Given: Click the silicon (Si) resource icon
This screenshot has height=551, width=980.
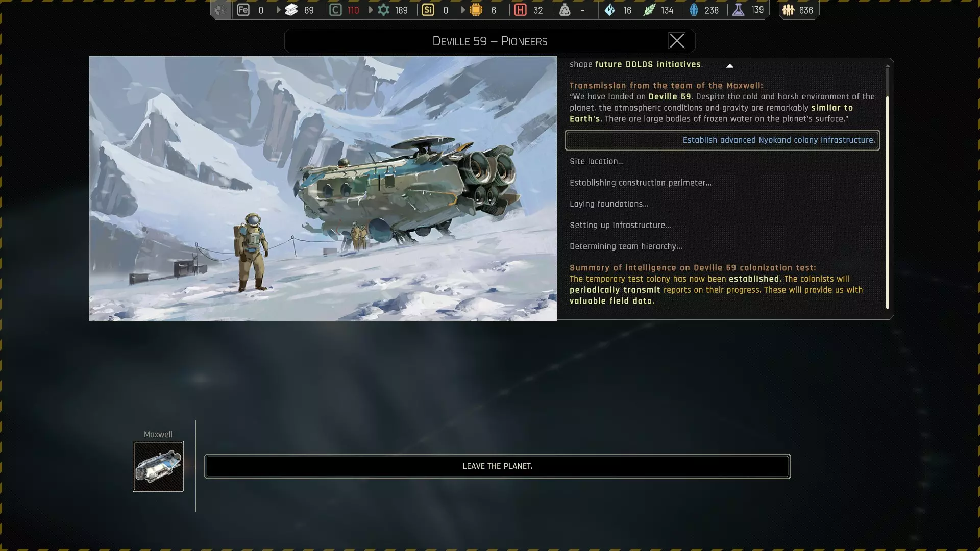Looking at the screenshot, I should [x=428, y=10].
